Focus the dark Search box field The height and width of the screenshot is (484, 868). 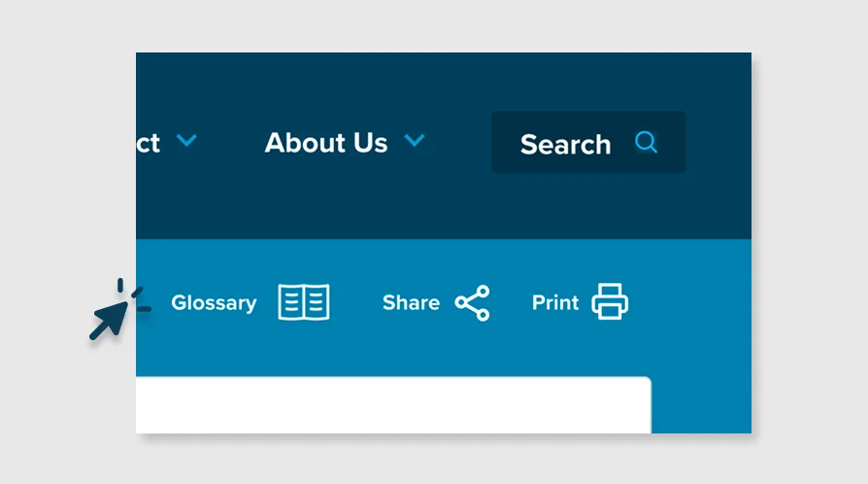tap(588, 143)
